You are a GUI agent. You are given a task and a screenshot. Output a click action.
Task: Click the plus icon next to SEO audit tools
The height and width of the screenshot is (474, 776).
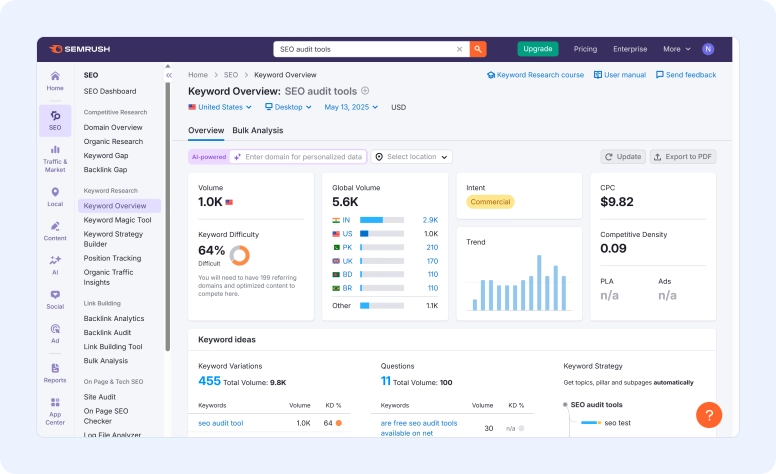pyautogui.click(x=365, y=91)
